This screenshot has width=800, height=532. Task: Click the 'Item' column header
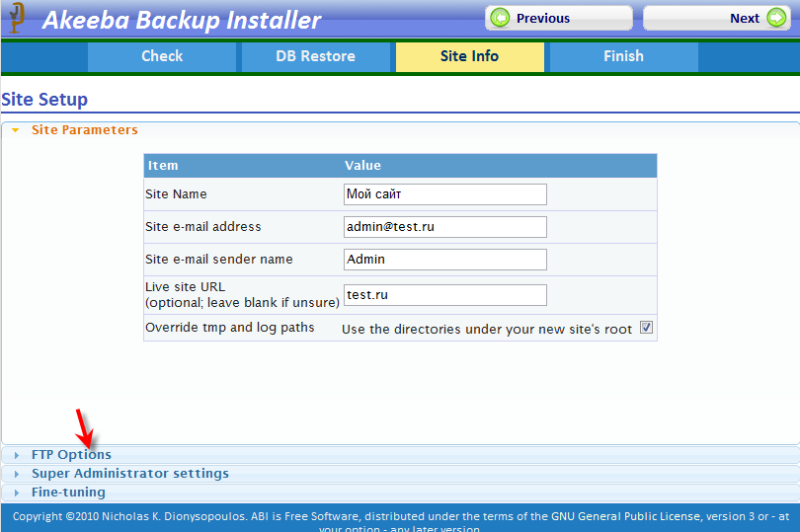click(163, 165)
